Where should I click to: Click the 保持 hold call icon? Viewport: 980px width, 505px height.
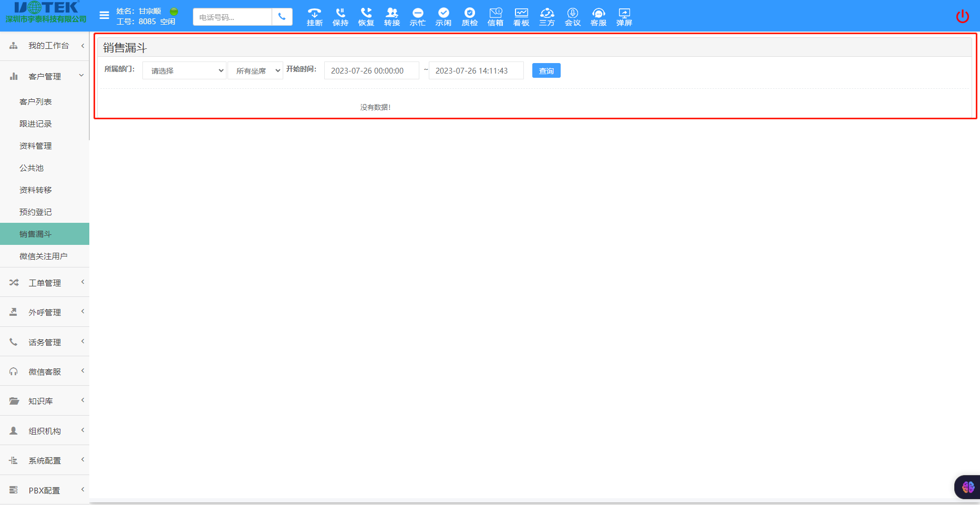pos(340,16)
